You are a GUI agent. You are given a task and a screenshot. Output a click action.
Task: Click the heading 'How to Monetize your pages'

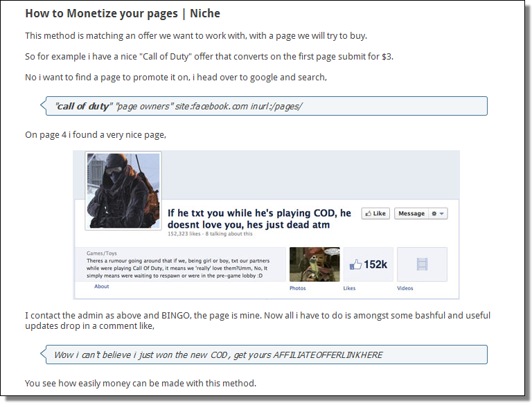click(101, 14)
